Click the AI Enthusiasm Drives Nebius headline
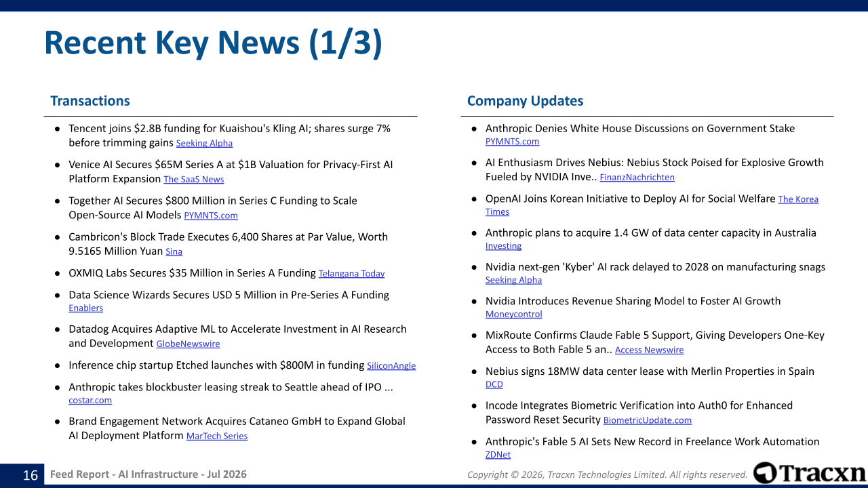 point(654,169)
